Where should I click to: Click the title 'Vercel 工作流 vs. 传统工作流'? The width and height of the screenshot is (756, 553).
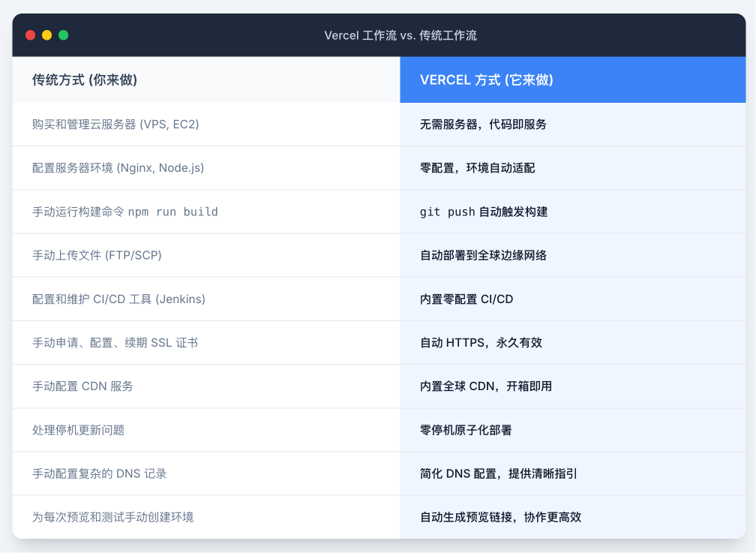pyautogui.click(x=400, y=35)
